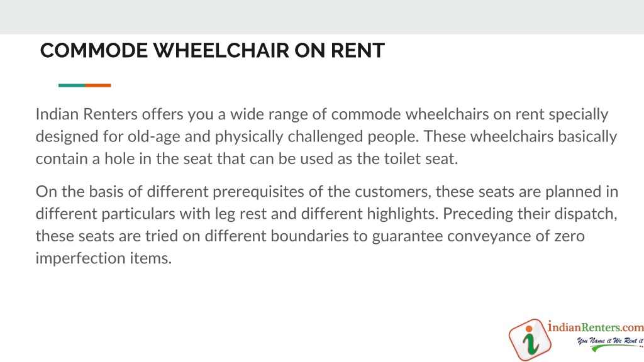Image resolution: width=644 pixels, height=362 pixels.
Task: Click the word 'COMMODE' in the title
Action: click(94, 50)
